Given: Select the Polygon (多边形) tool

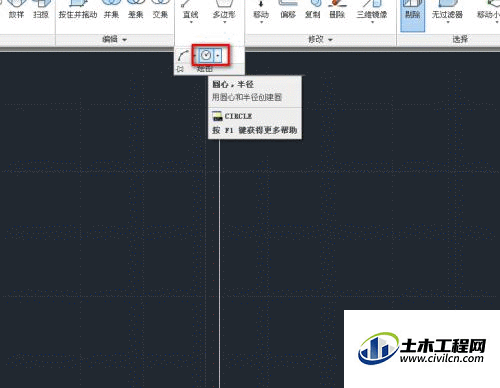Looking at the screenshot, I should click(x=224, y=9).
